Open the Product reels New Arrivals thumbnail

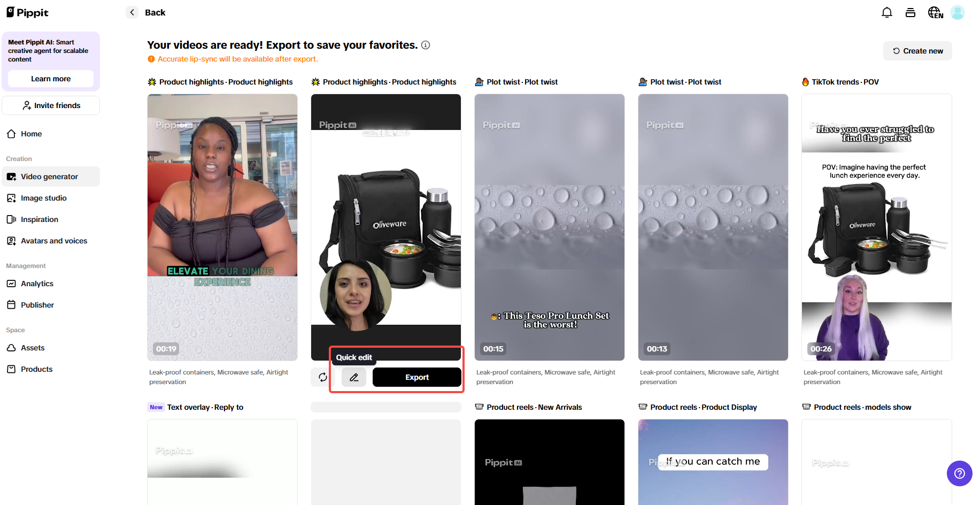[550, 462]
